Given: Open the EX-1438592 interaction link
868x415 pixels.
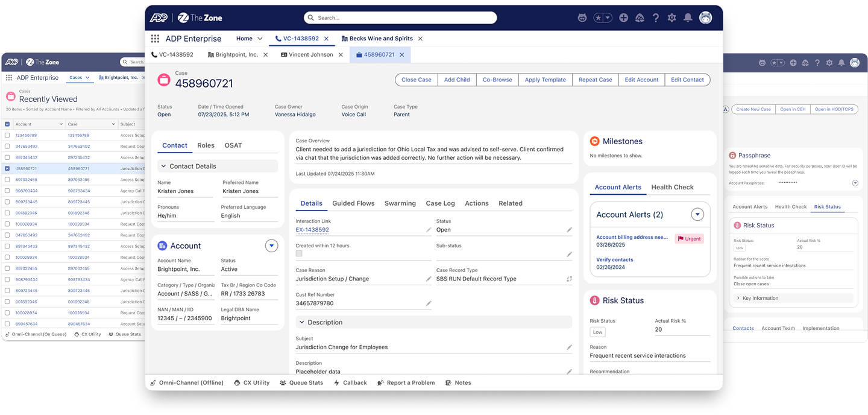Looking at the screenshot, I should point(312,230).
